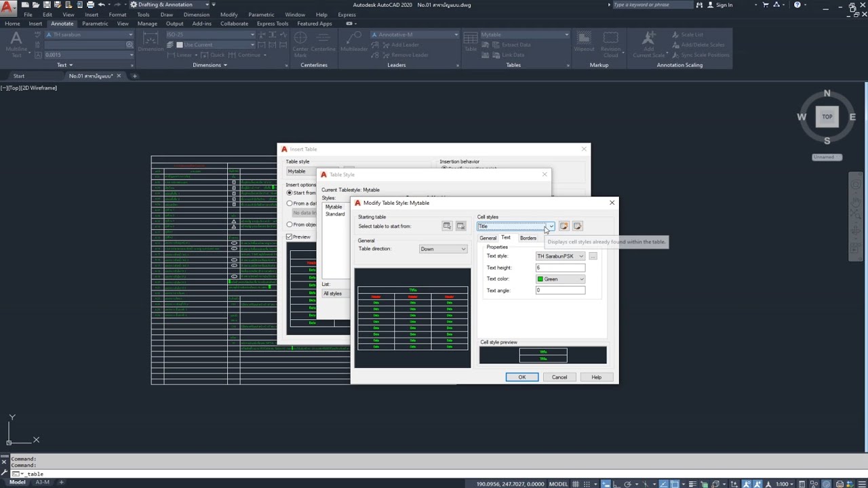Click the Find text magnifier icon in Text panel
The image size is (868, 488).
pos(130,45)
